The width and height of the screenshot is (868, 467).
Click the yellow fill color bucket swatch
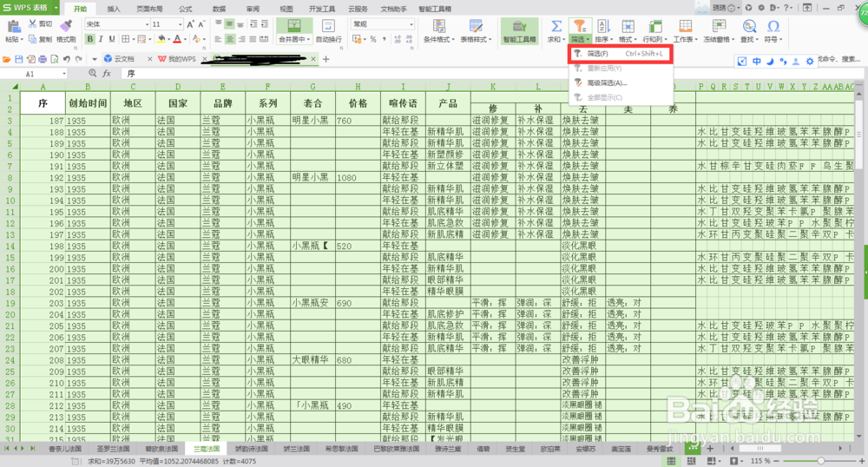pos(161,39)
